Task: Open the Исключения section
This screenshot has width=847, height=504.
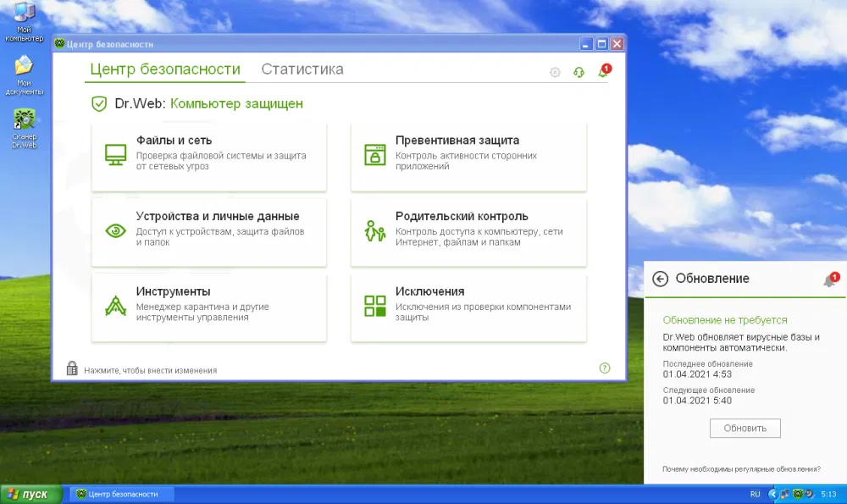Action: pos(468,308)
